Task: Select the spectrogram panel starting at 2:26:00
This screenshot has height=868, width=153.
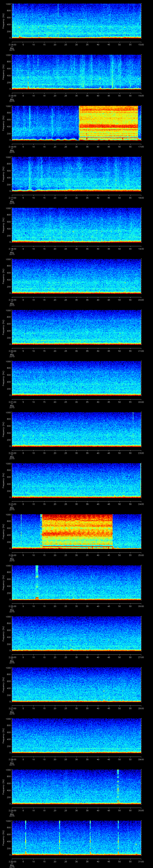Action: tap(77, 633)
